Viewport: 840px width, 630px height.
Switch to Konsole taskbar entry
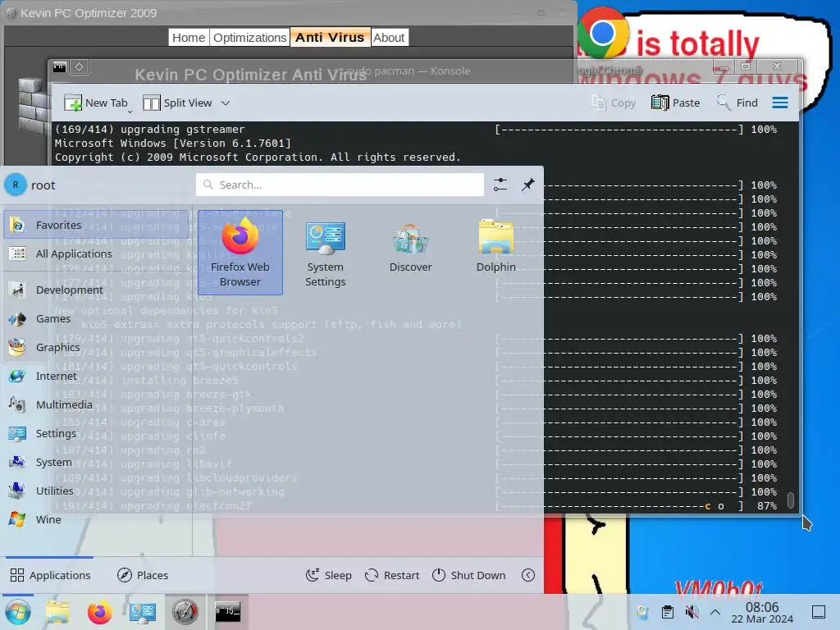click(228, 612)
